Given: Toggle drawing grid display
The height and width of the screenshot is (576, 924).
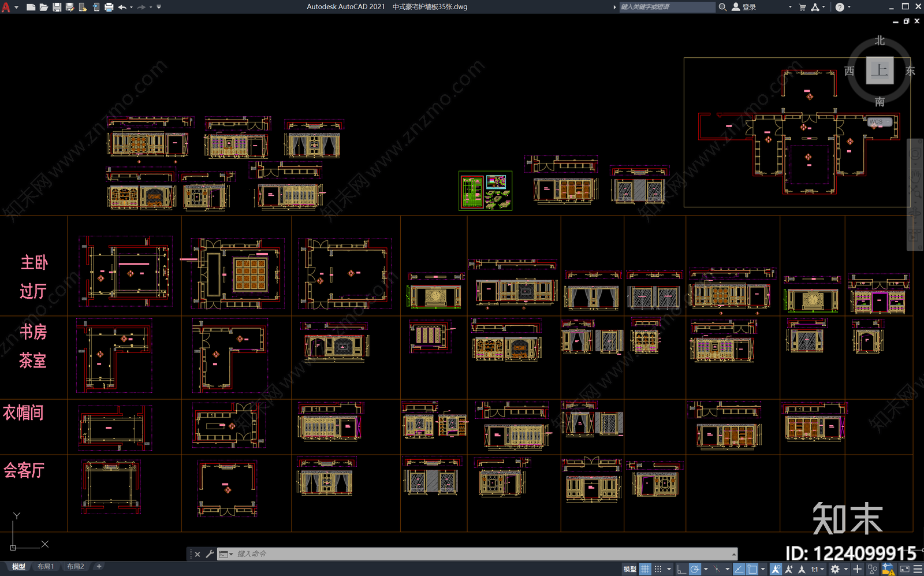Looking at the screenshot, I should pyautogui.click(x=644, y=569).
